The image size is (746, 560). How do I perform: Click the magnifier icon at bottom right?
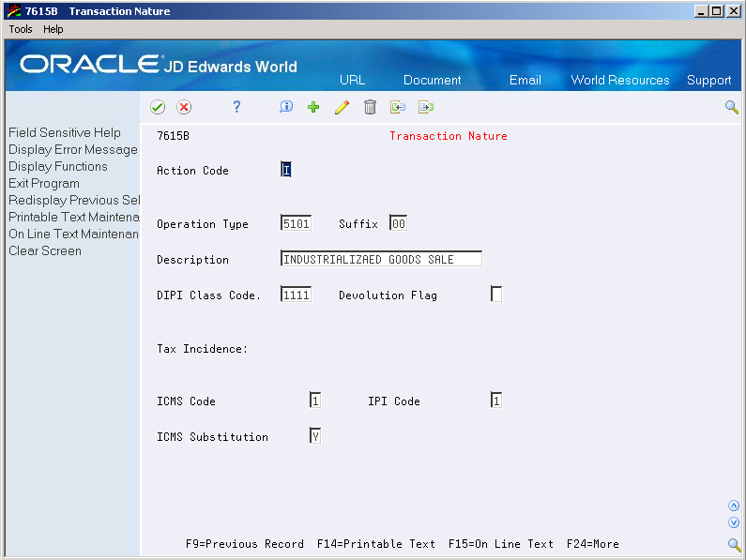tap(734, 544)
